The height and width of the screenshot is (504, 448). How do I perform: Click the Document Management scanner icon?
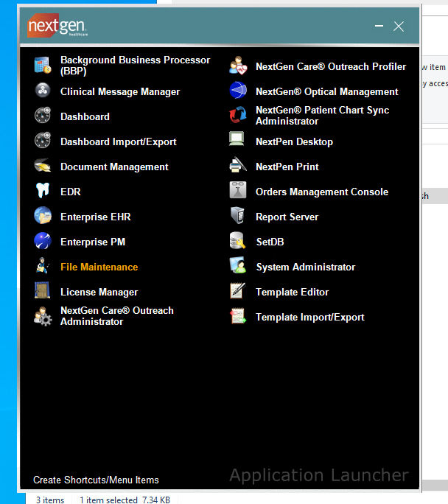(42, 167)
